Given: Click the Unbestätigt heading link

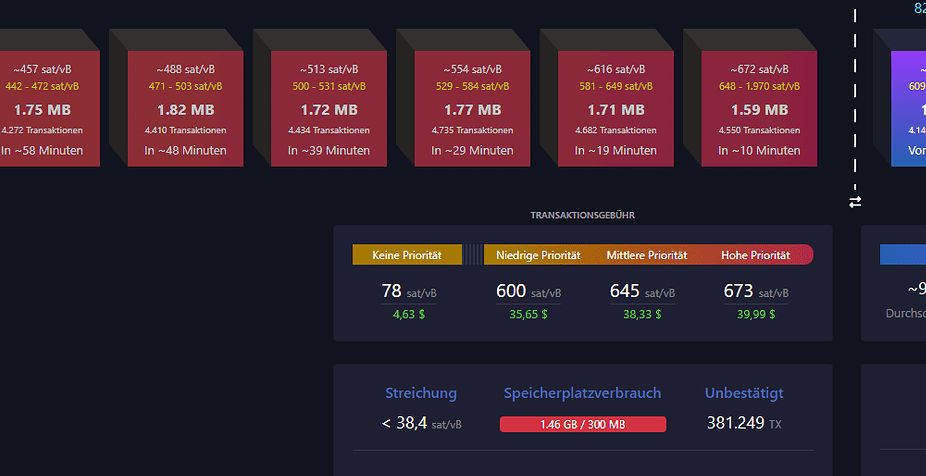Looking at the screenshot, I should click(744, 393).
